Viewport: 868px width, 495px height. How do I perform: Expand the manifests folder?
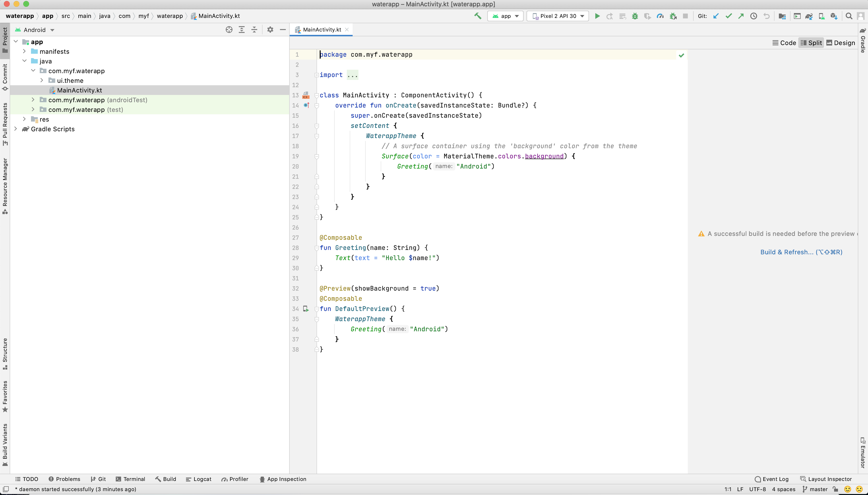click(24, 51)
